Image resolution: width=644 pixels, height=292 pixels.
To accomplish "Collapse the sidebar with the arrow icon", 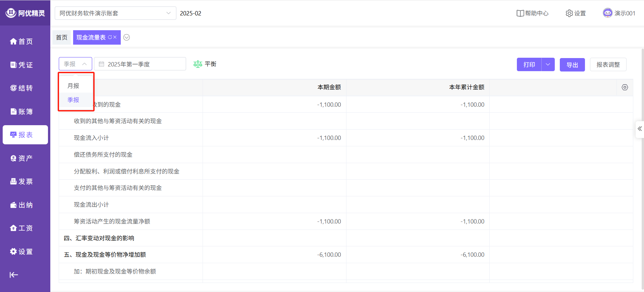I will point(14,275).
